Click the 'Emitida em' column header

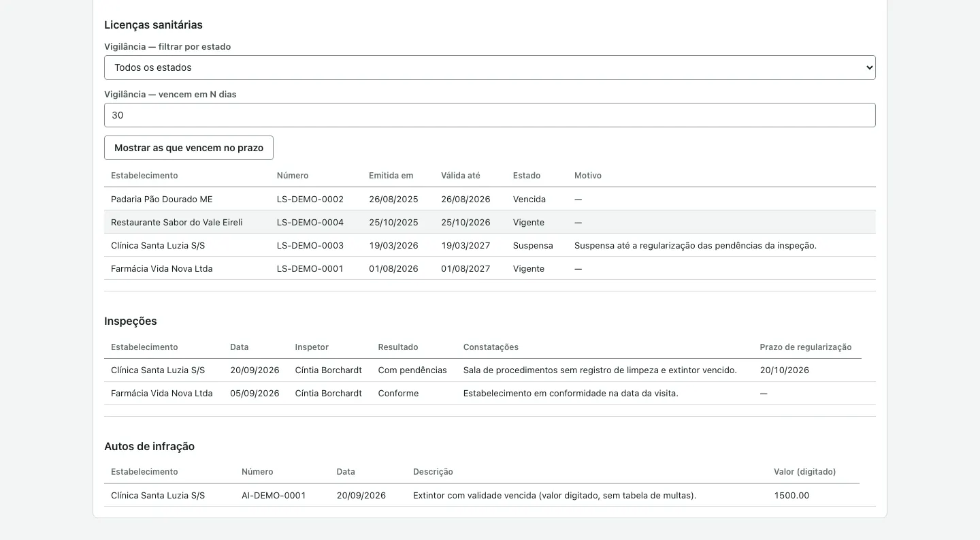(x=391, y=176)
